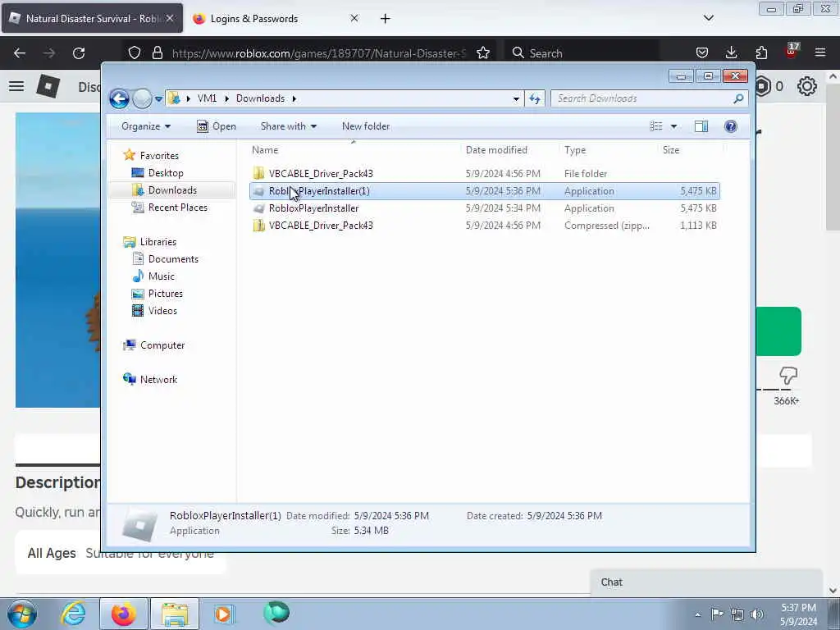Launch Internet Explorer from taskbar
Screen dimensions: 840x630
[73, 614]
